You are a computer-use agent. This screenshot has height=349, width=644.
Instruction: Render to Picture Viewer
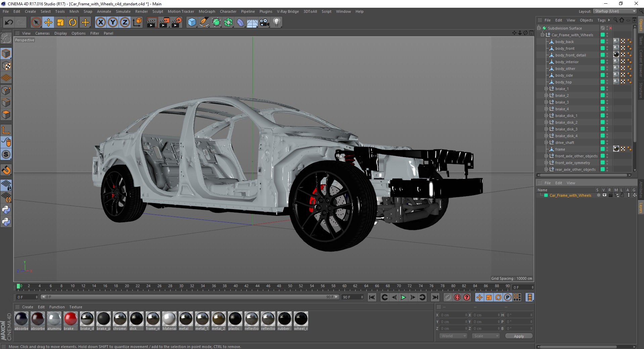click(x=164, y=23)
